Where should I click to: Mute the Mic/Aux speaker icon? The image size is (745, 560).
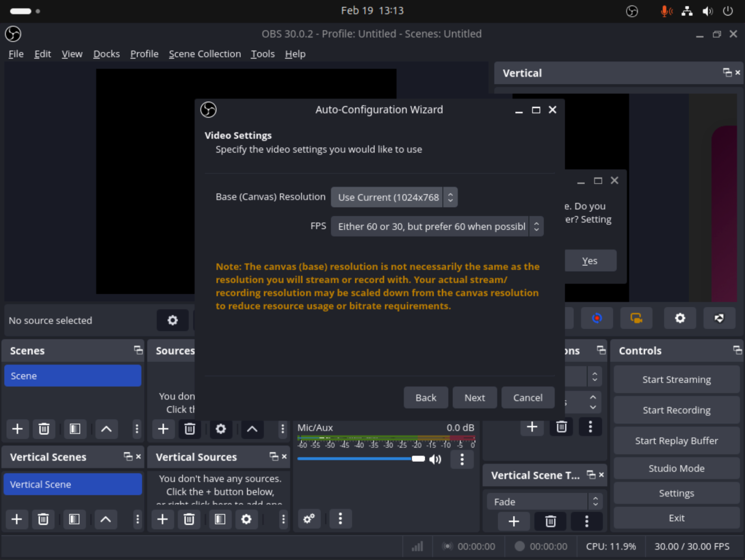point(435,459)
